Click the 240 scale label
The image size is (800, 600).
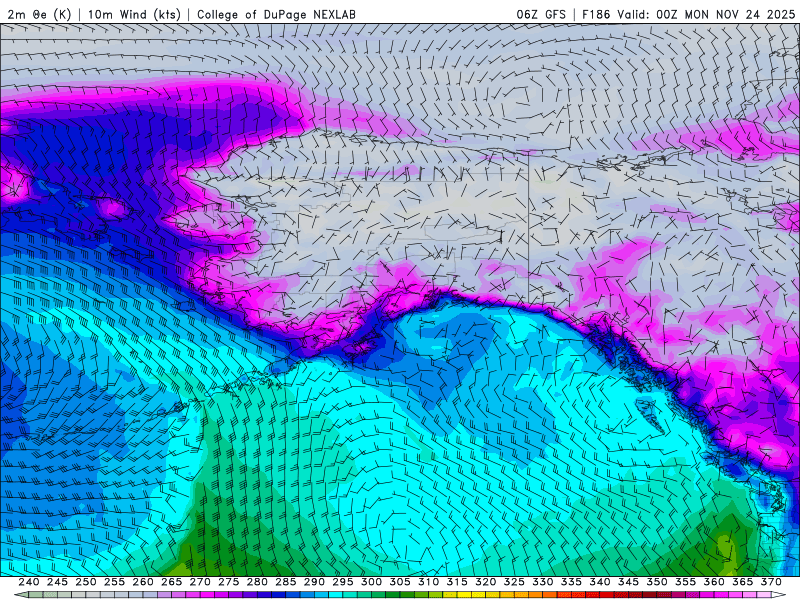pyautogui.click(x=29, y=582)
